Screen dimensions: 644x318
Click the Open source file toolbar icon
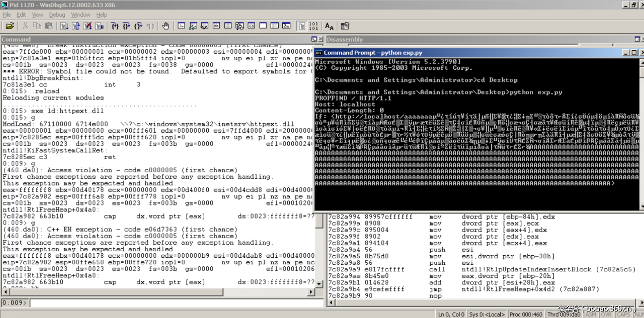(10, 26)
